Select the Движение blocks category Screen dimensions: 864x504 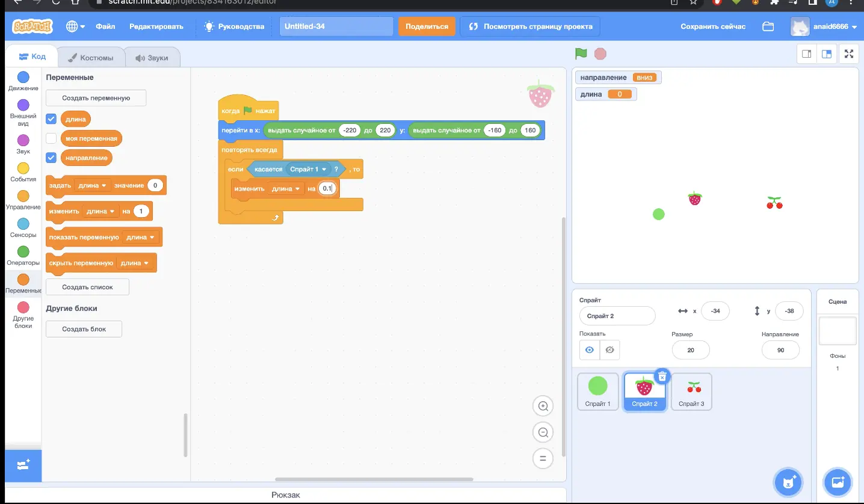23,81
